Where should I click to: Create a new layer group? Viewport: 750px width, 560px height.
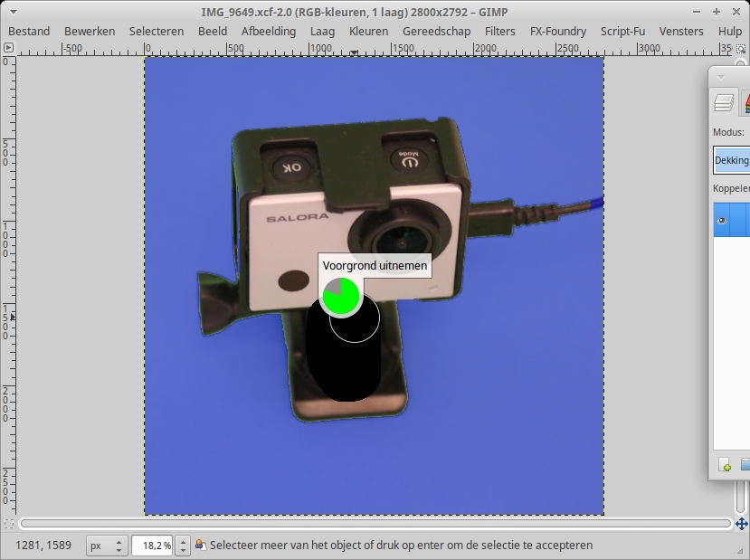[x=745, y=464]
